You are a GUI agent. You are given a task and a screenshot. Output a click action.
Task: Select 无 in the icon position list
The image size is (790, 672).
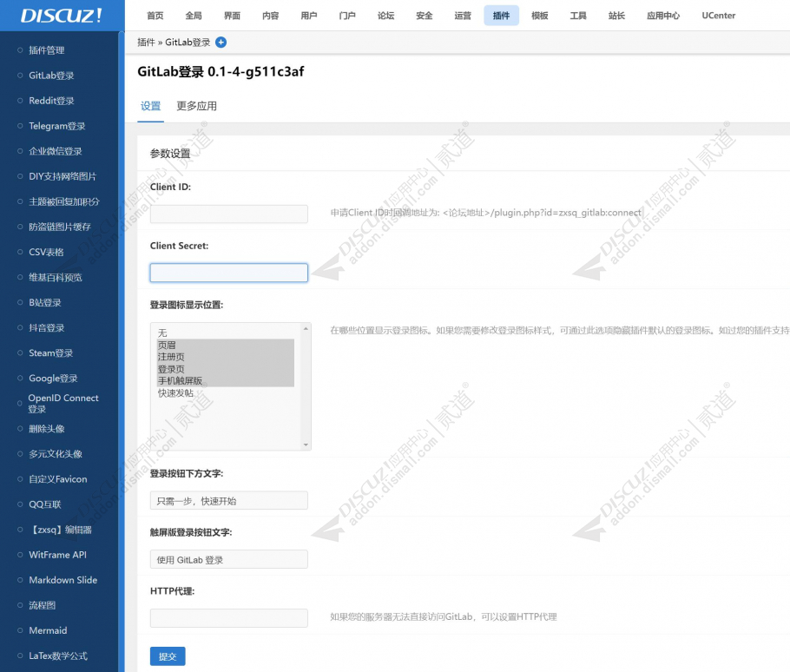pos(226,333)
